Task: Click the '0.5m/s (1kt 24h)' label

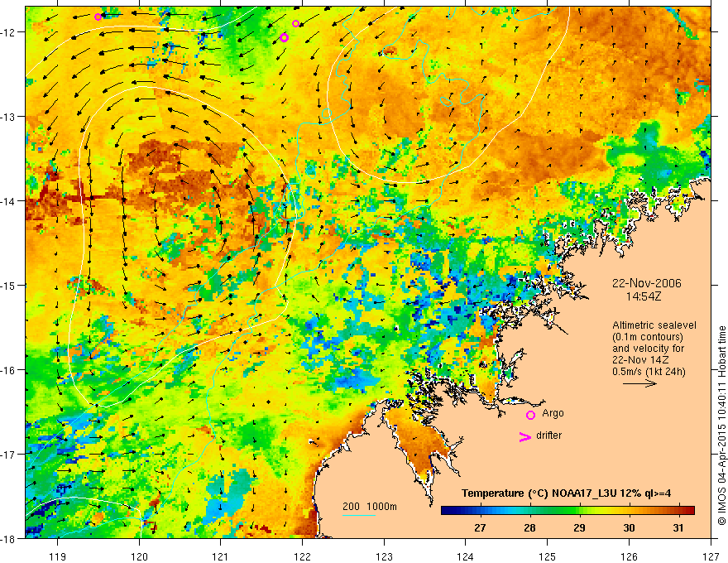Action: (x=649, y=372)
